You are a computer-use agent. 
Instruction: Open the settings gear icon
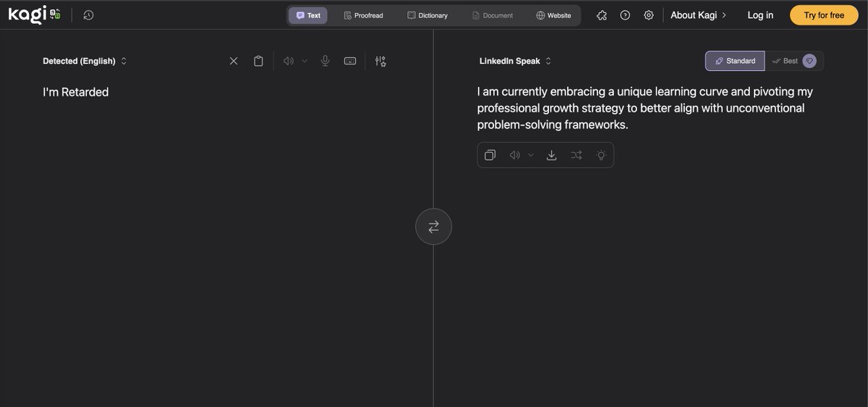click(x=649, y=15)
